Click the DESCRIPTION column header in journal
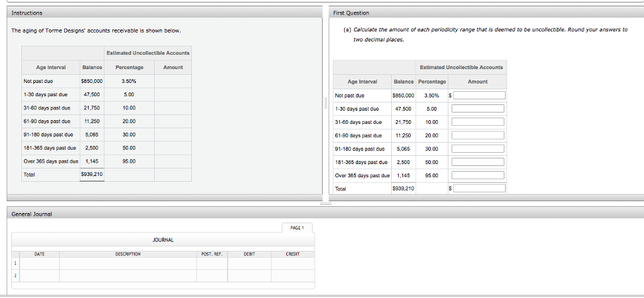644x298 pixels. tap(128, 254)
